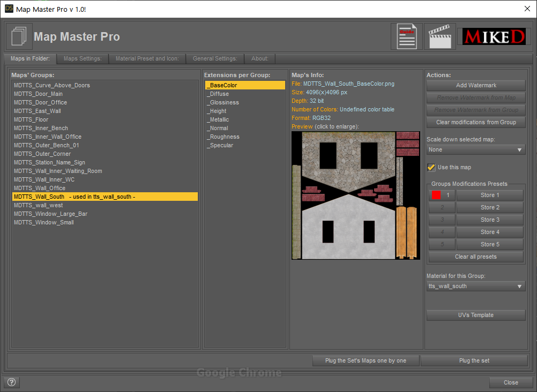Switch to the Maps Settings tab
The width and height of the screenshot is (537, 392).
point(83,58)
